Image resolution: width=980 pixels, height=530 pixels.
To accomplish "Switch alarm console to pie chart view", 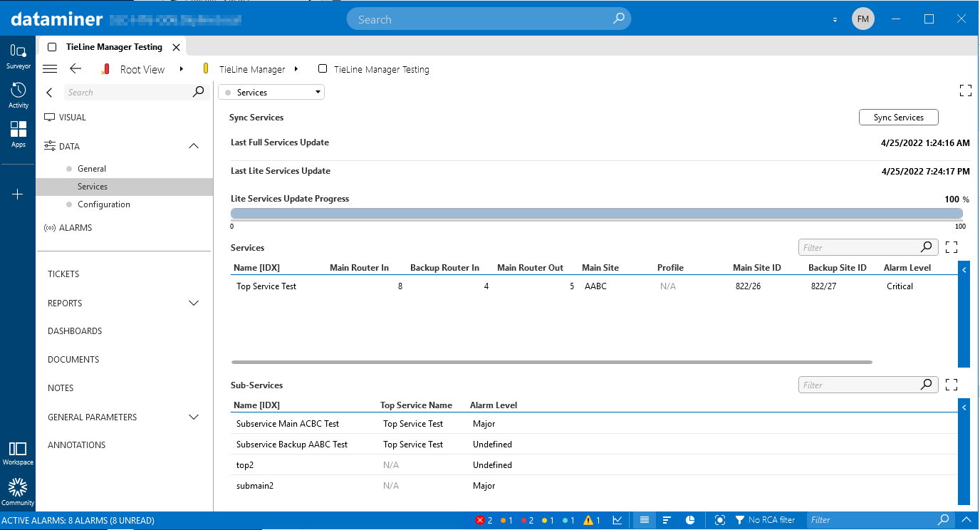I will pos(690,521).
